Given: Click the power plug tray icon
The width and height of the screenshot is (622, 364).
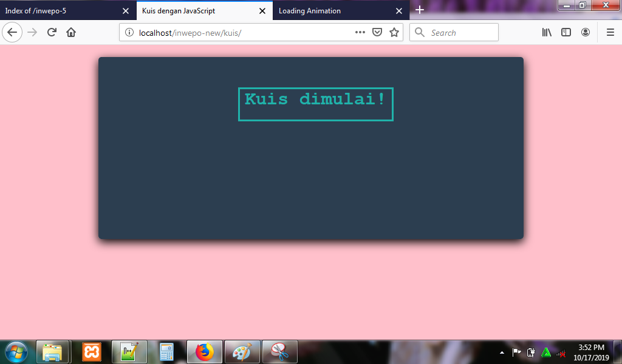Looking at the screenshot, I should click(531, 352).
